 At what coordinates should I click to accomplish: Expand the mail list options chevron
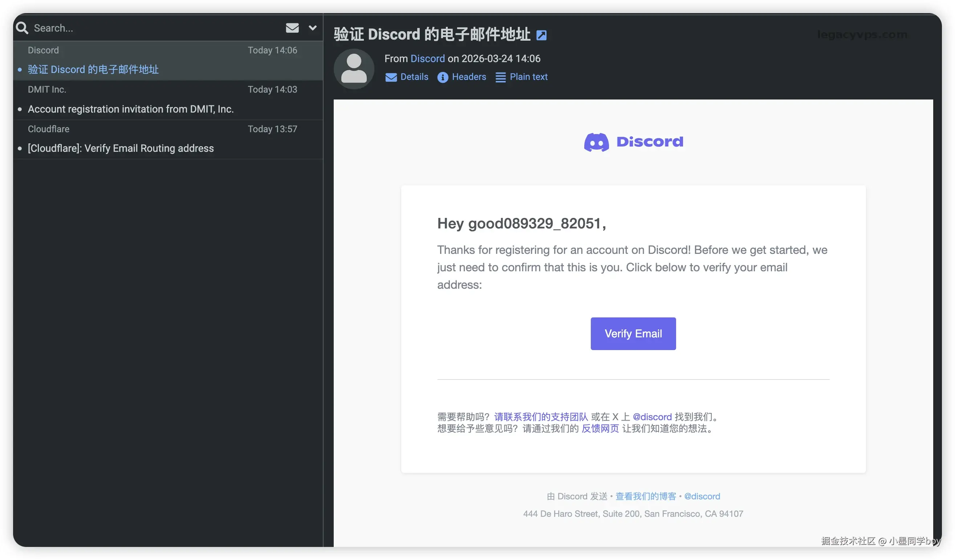click(313, 28)
